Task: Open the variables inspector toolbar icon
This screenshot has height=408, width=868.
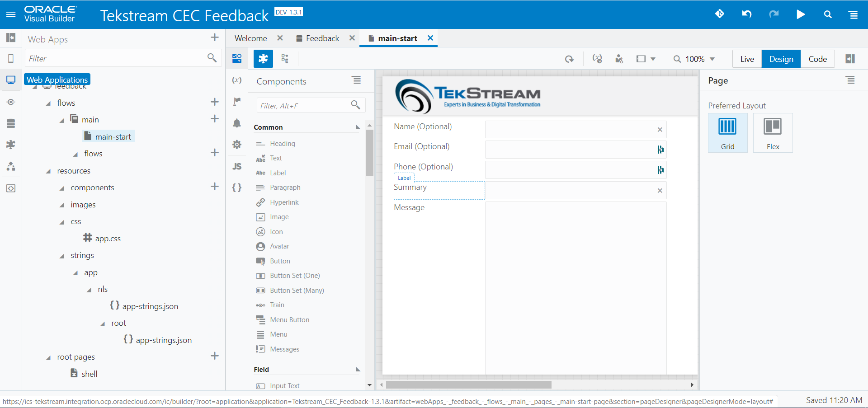Action: tap(597, 59)
